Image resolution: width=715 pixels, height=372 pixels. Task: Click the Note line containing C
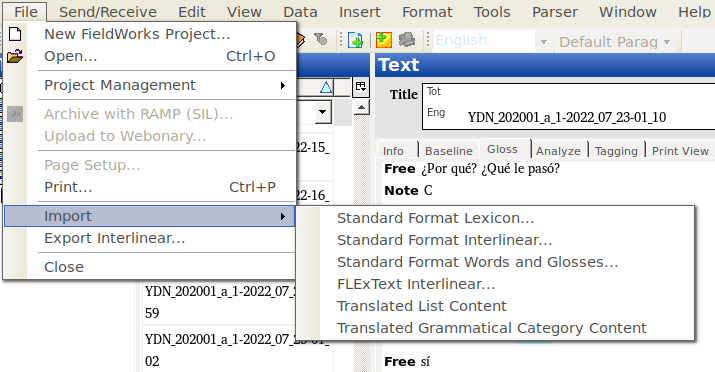(408, 190)
